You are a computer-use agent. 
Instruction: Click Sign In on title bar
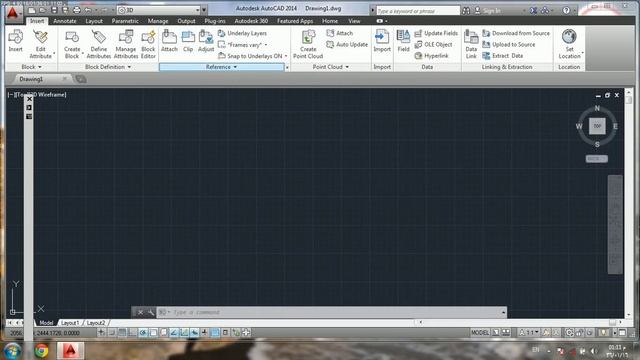click(x=487, y=11)
